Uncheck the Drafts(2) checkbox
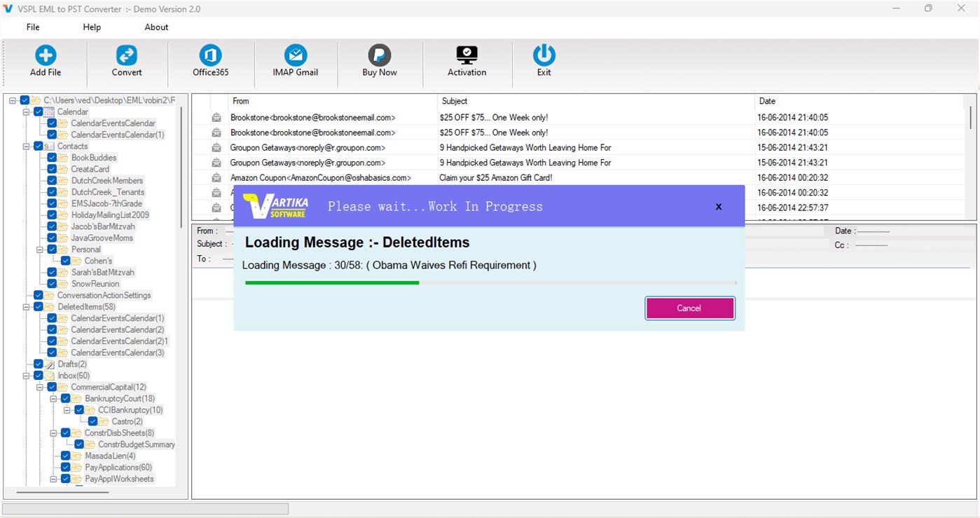 pos(38,364)
